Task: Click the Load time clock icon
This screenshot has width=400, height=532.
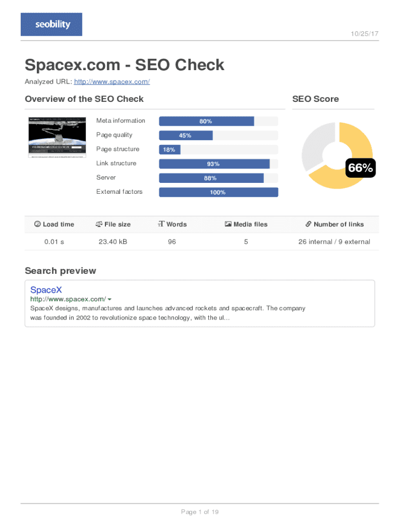Action: point(37,224)
